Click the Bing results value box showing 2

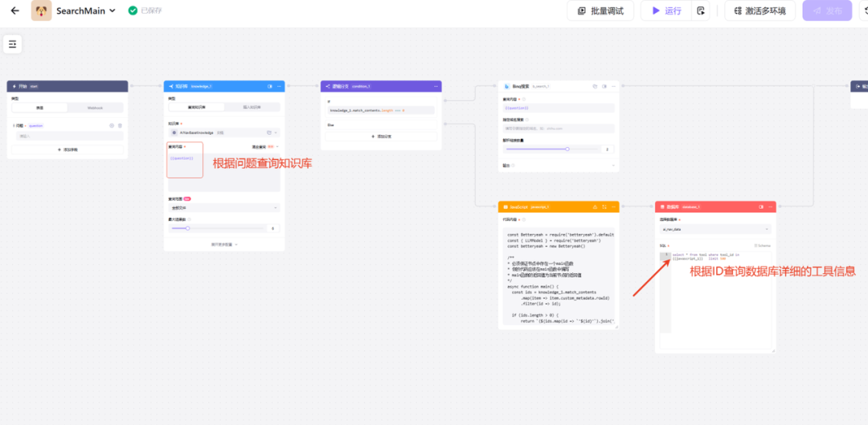click(608, 149)
